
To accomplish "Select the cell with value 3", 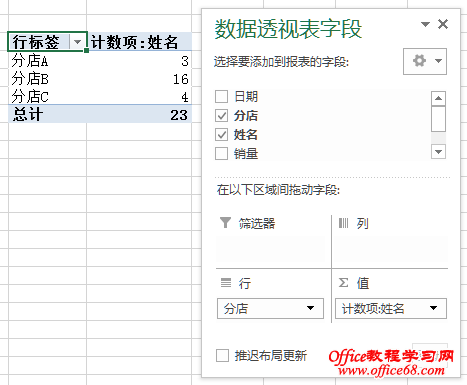I will click(x=139, y=61).
